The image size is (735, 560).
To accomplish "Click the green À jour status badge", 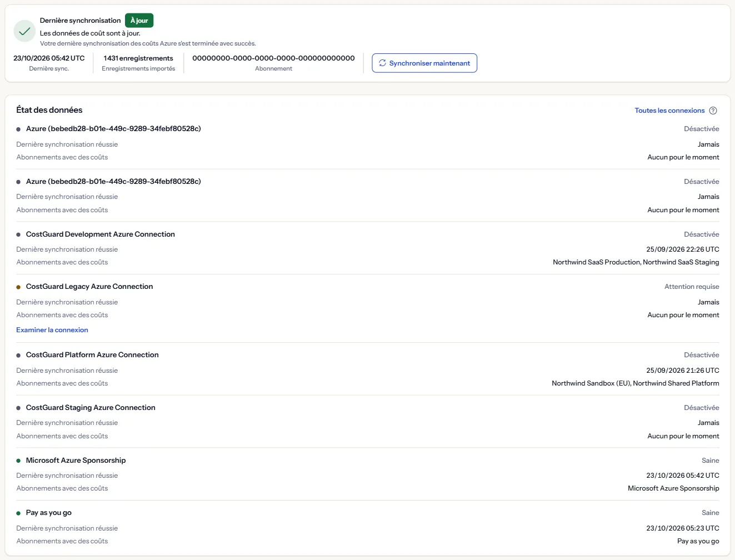I will (139, 21).
